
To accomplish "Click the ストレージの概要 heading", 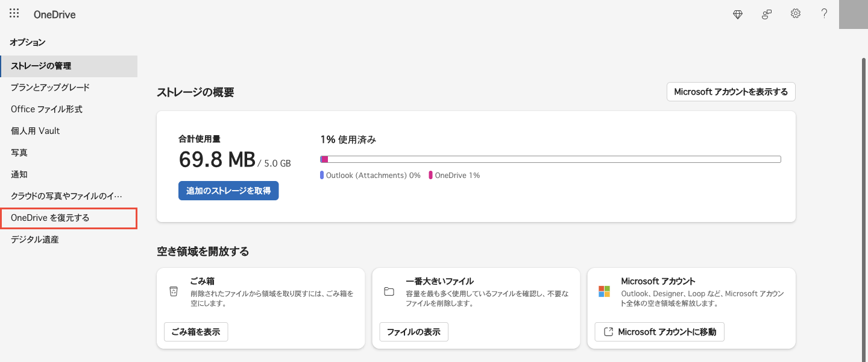I will pyautogui.click(x=195, y=92).
